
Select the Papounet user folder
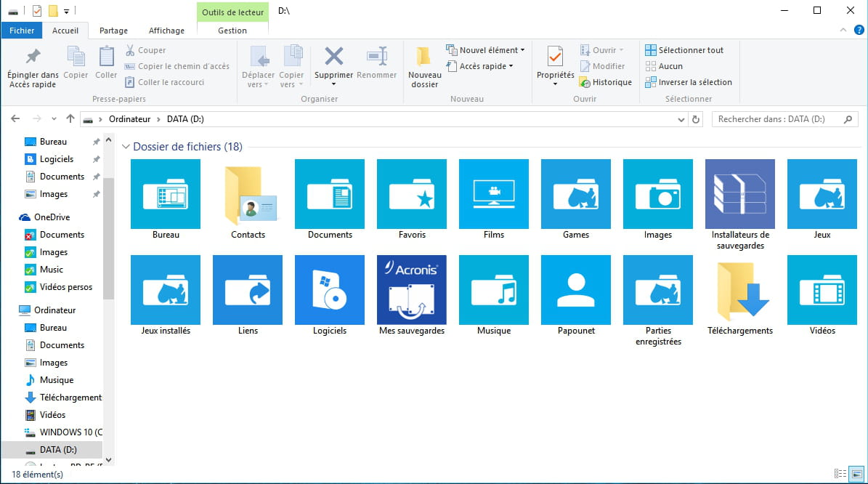coord(575,290)
